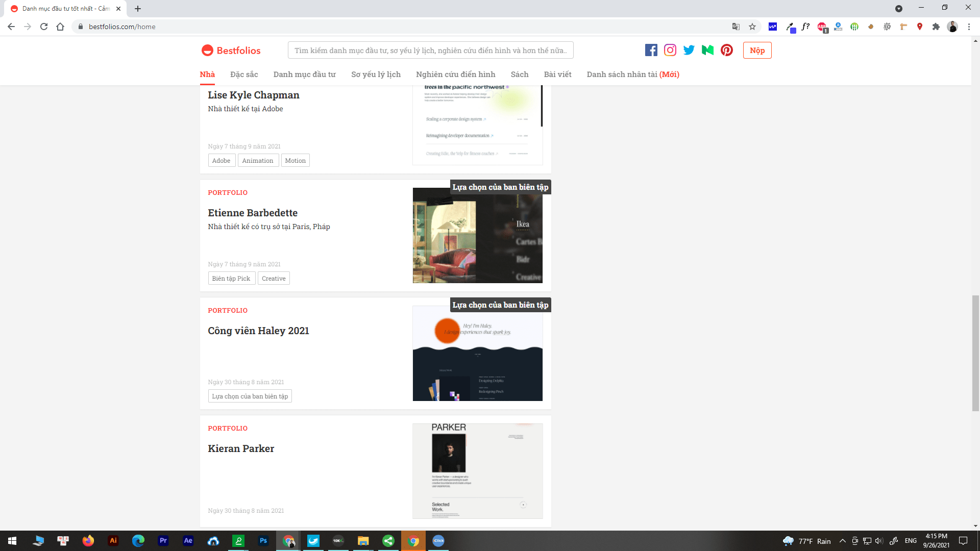This screenshot has height=551, width=980.
Task: Launch Photoshop from taskbar
Action: tap(263, 541)
